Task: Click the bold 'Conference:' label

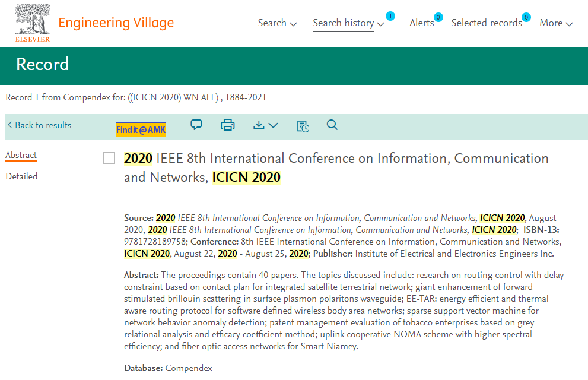Action: coord(215,242)
